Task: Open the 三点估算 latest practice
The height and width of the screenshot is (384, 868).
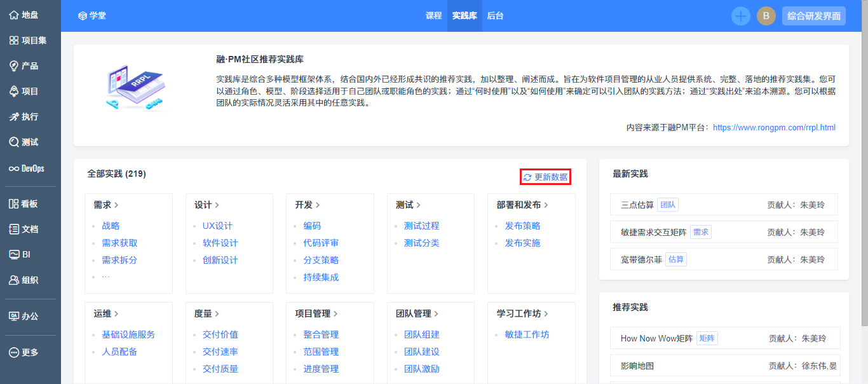Action: tap(637, 205)
